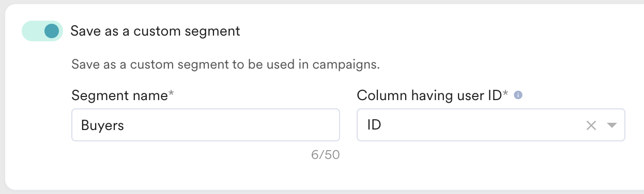
Task: Focus the Segment name input field
Action: pos(205,125)
